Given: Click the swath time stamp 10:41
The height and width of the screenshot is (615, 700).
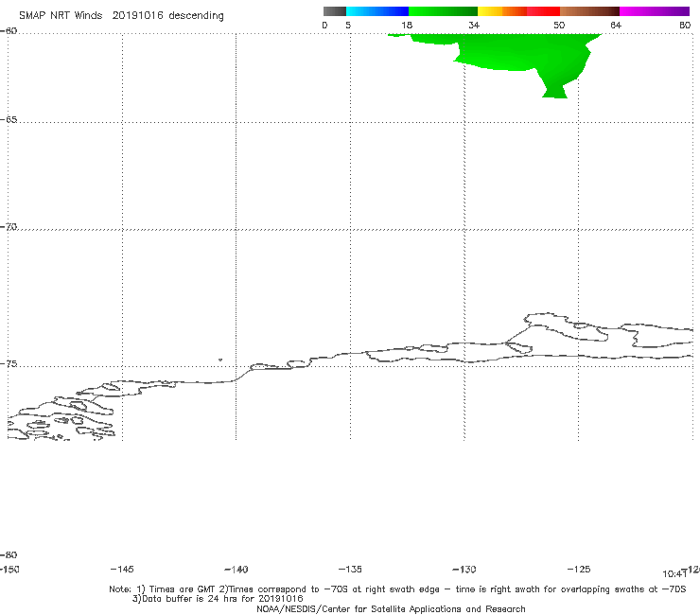Looking at the screenshot, I should [674, 574].
